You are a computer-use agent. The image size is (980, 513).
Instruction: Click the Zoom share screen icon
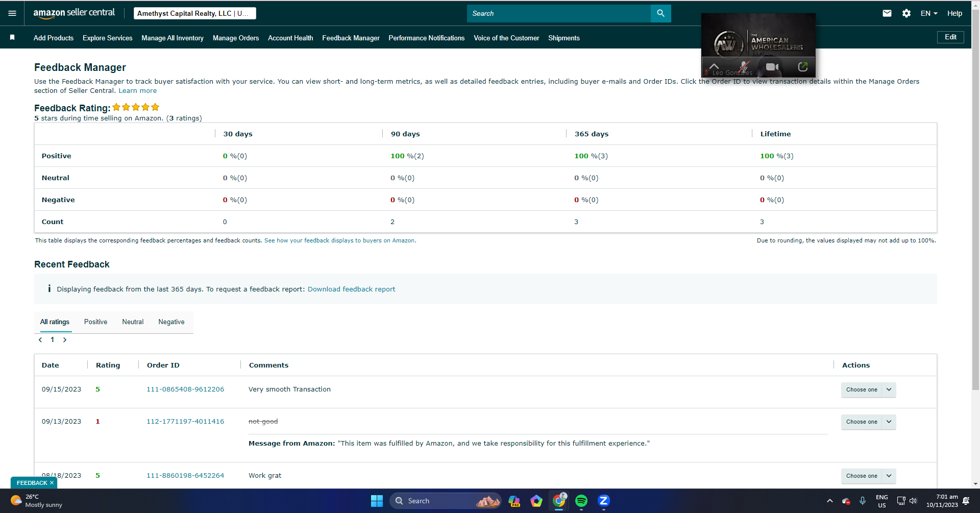point(803,67)
